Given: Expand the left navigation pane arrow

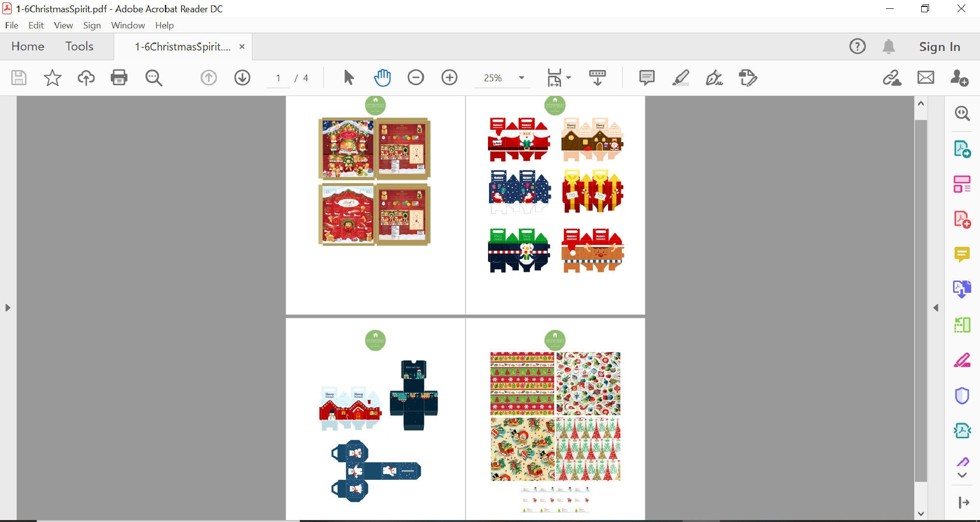Looking at the screenshot, I should tap(7, 308).
